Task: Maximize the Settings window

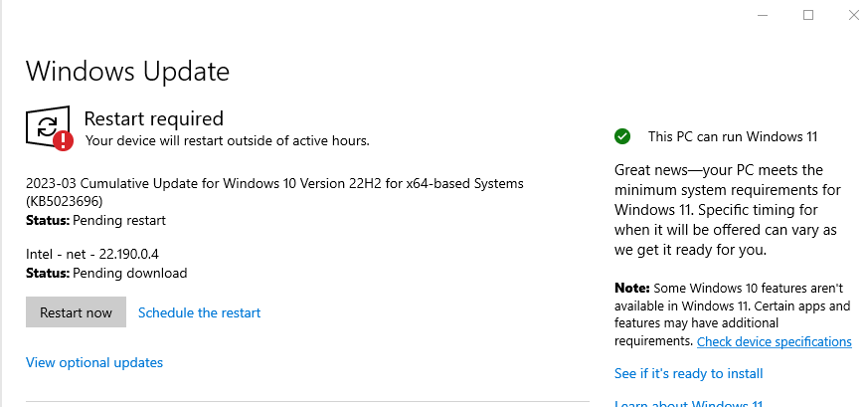Action: point(808,15)
